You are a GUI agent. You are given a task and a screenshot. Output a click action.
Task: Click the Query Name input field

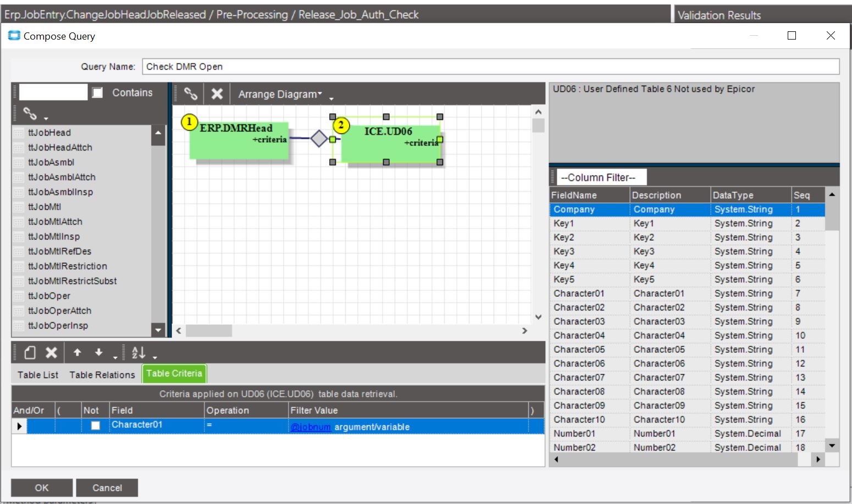(490, 67)
